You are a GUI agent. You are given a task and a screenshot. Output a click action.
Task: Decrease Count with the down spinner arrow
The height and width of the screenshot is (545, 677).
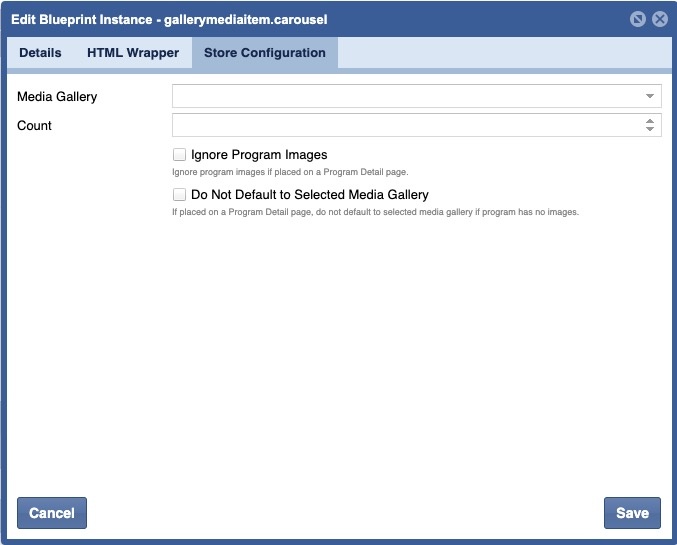click(x=650, y=130)
